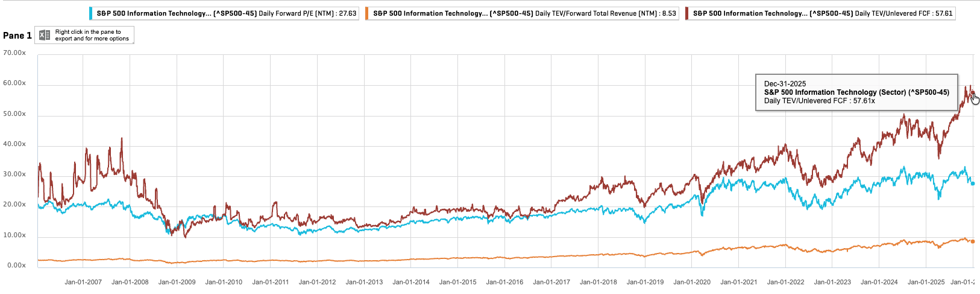
Task: Click the Jan-01-2024 x-axis label
Action: 879,282
